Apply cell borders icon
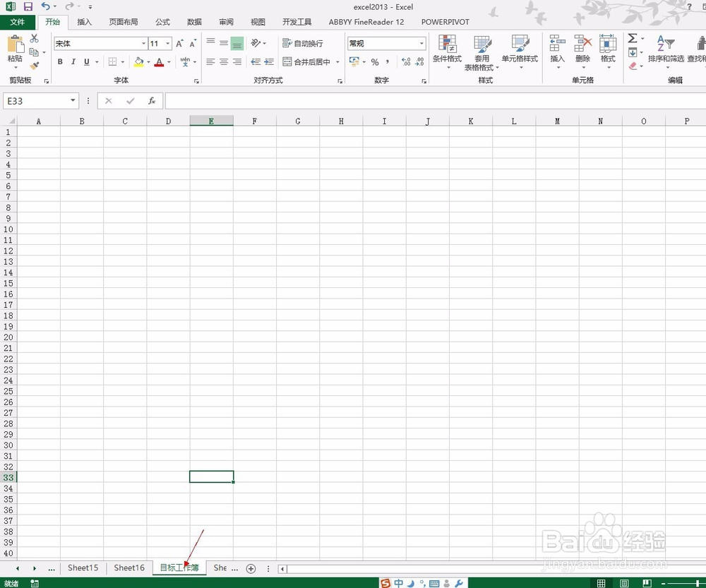This screenshot has width=706, height=588. click(112, 62)
